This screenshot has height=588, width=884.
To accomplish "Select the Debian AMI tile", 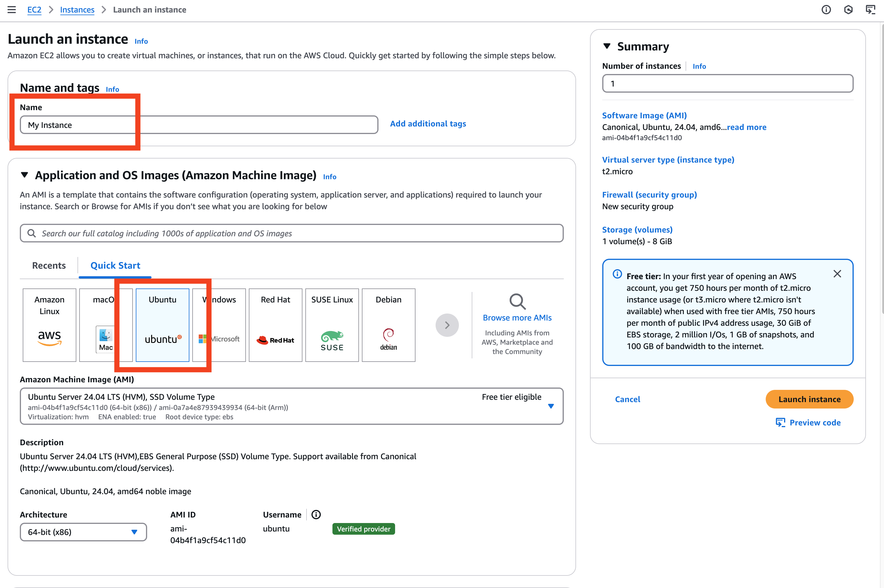I will click(x=389, y=325).
